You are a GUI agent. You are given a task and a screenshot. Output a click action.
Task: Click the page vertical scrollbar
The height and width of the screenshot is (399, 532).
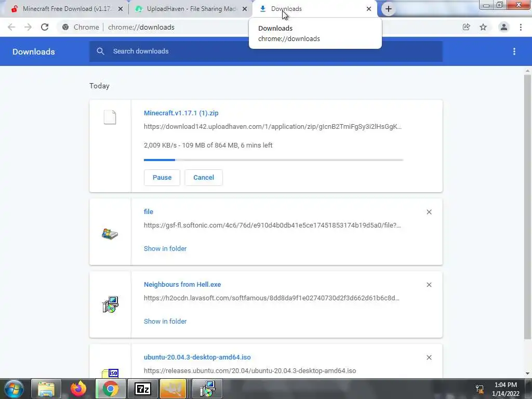tap(527, 207)
